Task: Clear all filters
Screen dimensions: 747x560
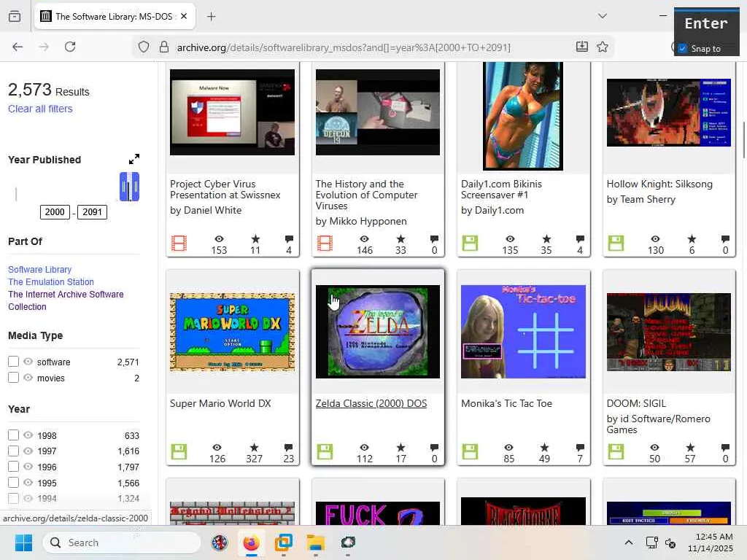Action: pyautogui.click(x=41, y=109)
